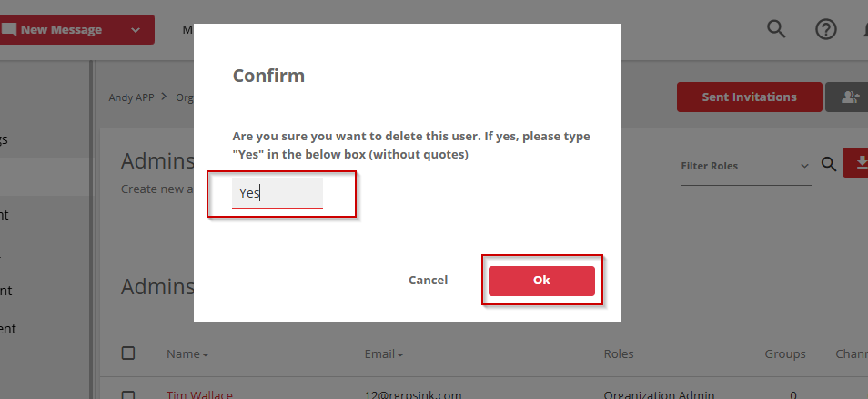
Task: Click the search icon beside Filter Roles
Action: 828,164
